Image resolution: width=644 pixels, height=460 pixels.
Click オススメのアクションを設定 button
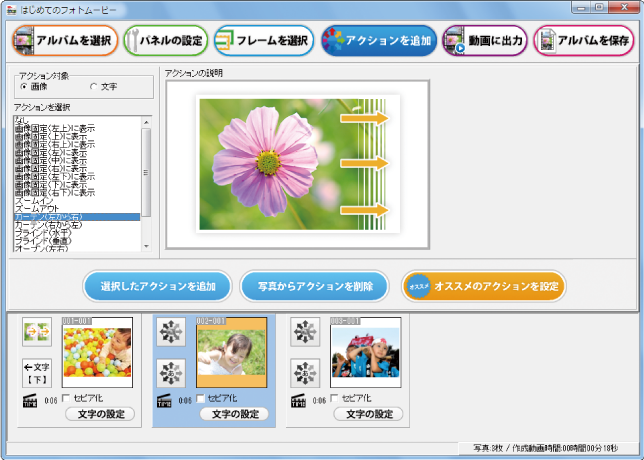[x=483, y=286]
